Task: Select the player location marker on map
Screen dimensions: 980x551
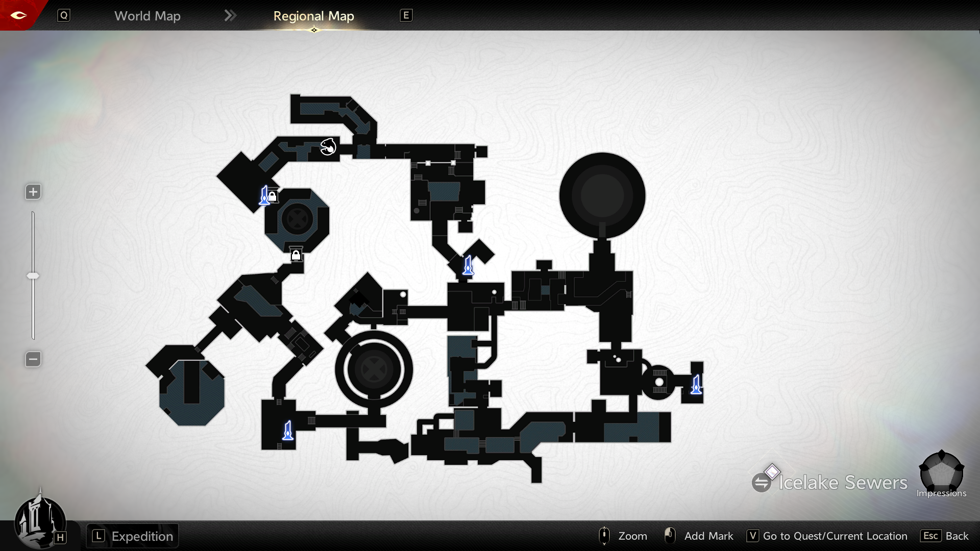Action: [x=328, y=147]
